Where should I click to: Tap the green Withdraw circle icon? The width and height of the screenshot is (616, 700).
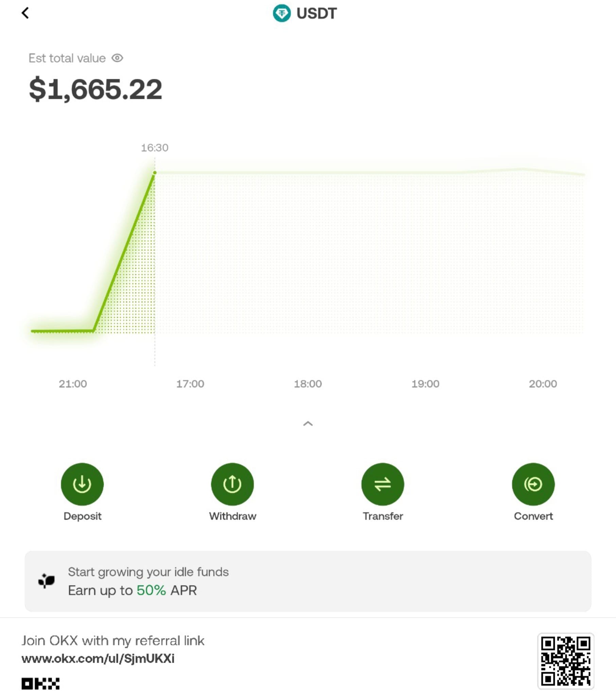tap(232, 484)
